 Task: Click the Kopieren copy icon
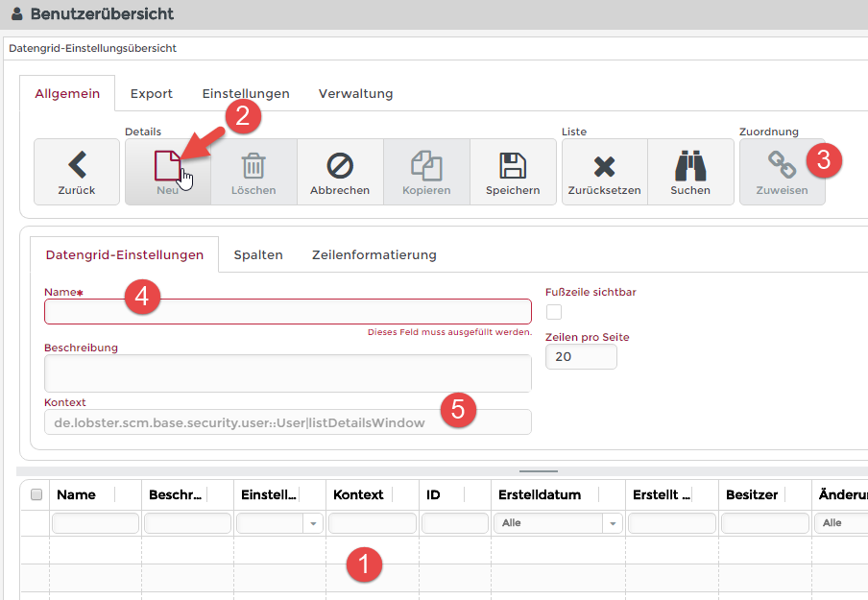tap(426, 165)
